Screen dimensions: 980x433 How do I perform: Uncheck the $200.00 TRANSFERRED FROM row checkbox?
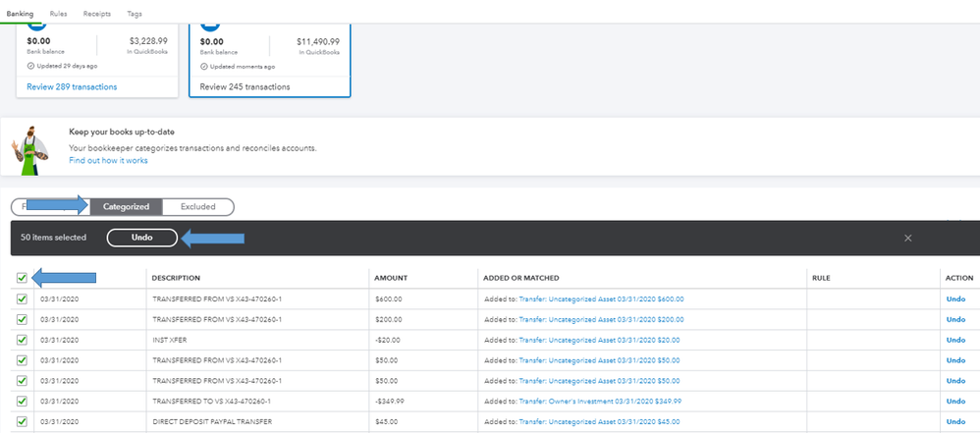click(22, 319)
